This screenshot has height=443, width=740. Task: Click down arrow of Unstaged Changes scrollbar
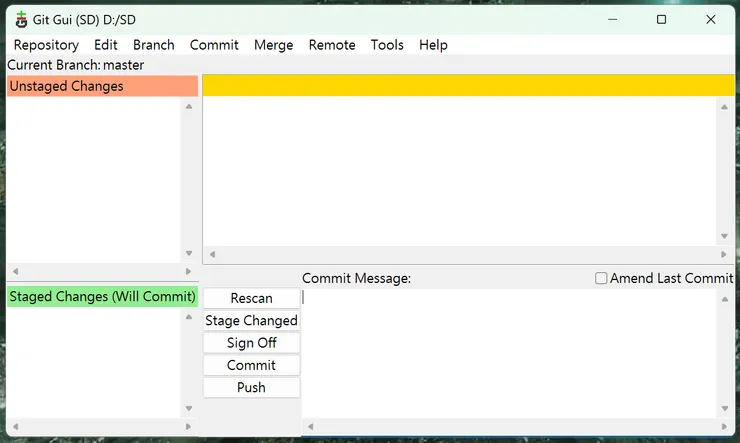tap(189, 253)
